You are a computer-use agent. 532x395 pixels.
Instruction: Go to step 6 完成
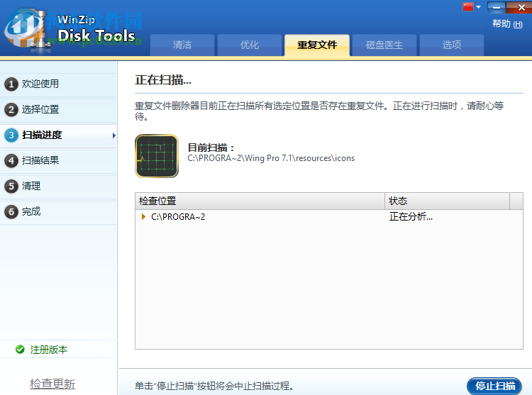pyautogui.click(x=58, y=211)
